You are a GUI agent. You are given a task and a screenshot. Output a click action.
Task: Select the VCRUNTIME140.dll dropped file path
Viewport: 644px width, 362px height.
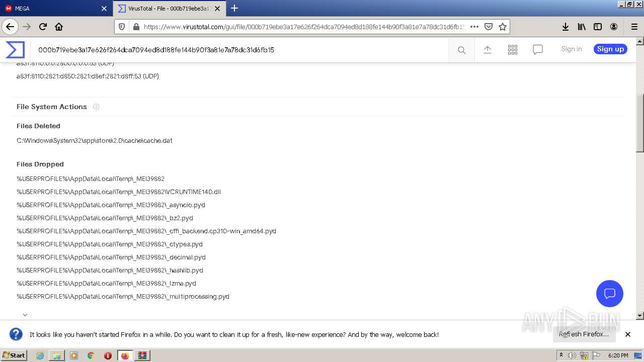pos(119,192)
